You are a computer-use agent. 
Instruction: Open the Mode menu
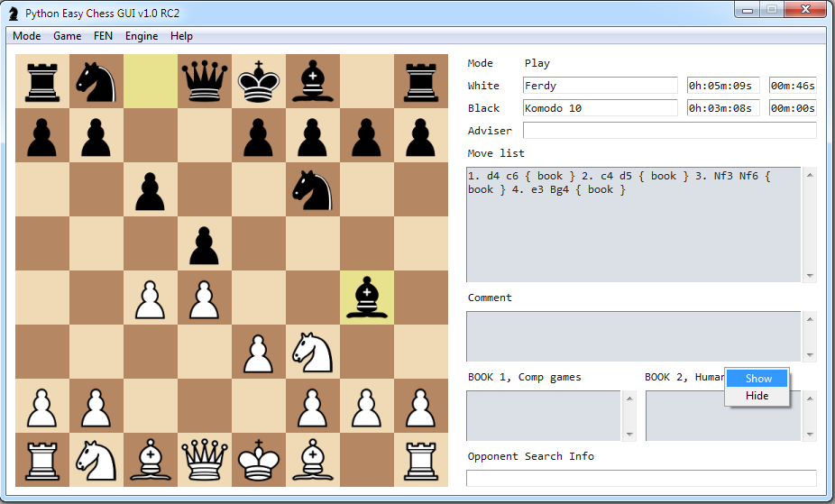(27, 36)
